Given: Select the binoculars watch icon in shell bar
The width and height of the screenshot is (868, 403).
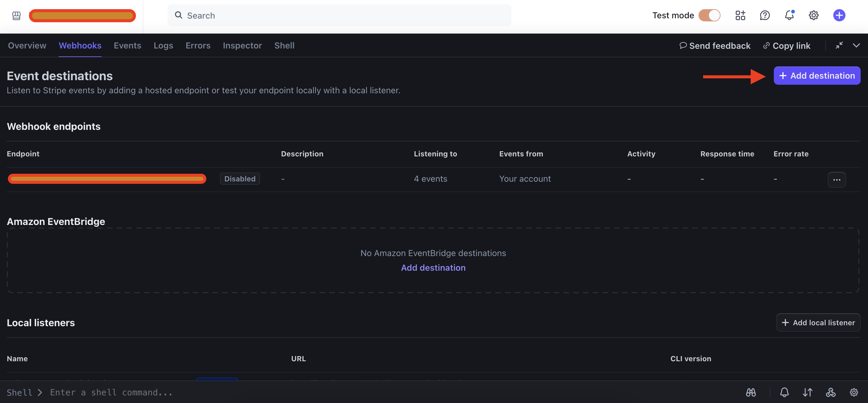Looking at the screenshot, I should click(751, 392).
